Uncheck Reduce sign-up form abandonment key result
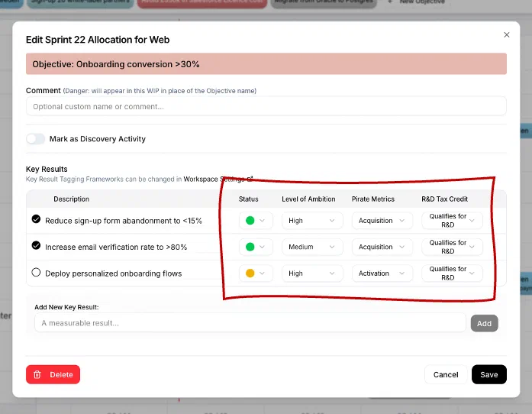Viewport: 532px width, 414px height. [36, 219]
